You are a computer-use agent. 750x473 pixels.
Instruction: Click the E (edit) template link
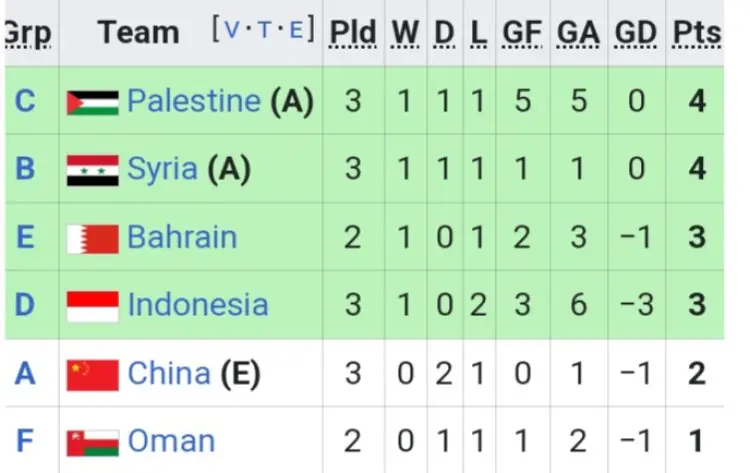[x=296, y=30]
